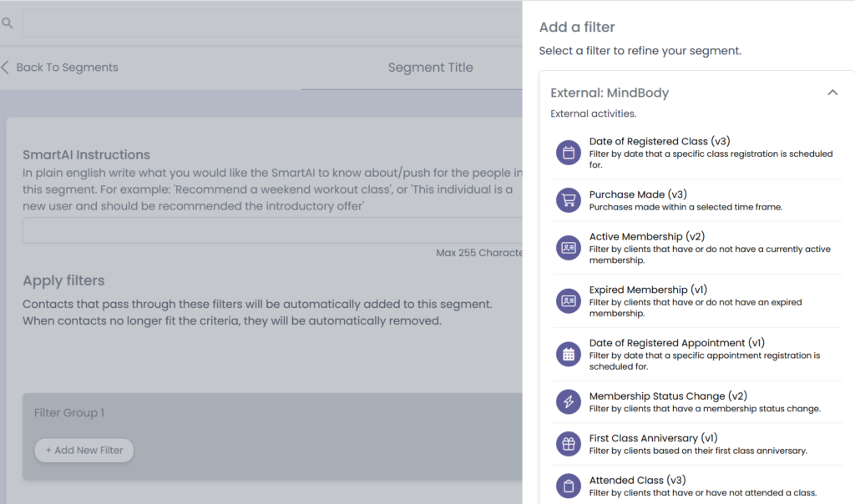Click the search magnifier icon

click(x=8, y=23)
